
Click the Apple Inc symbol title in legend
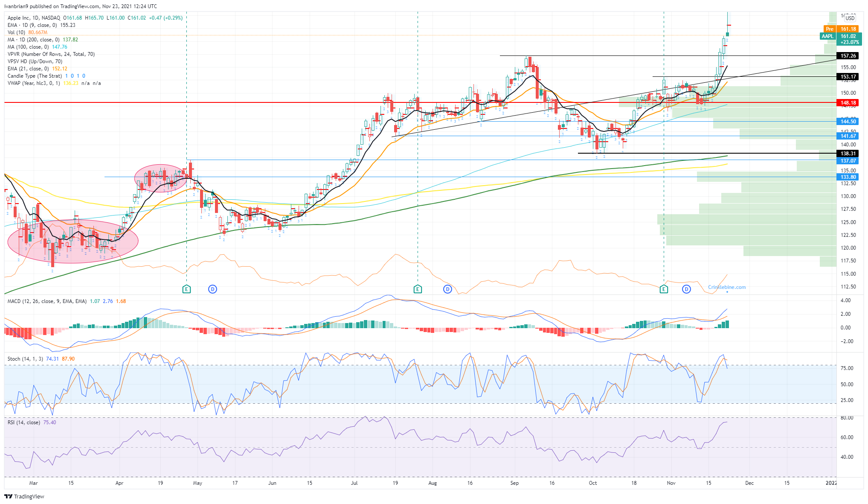point(34,18)
